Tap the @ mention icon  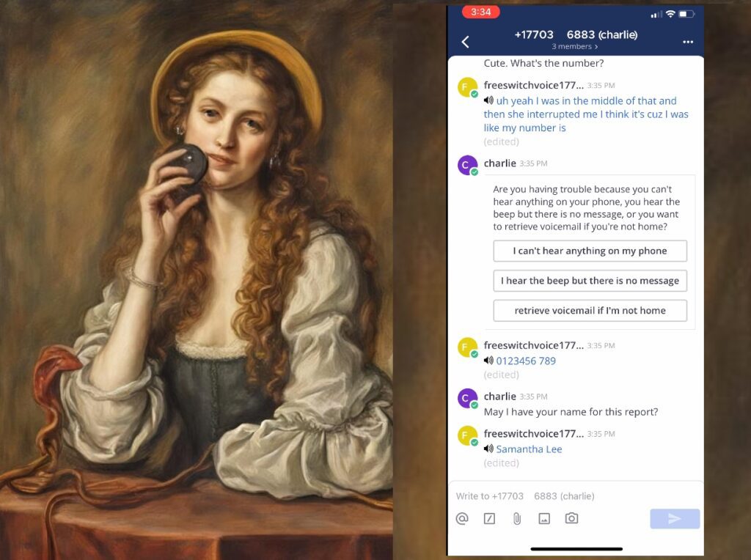[x=462, y=519]
